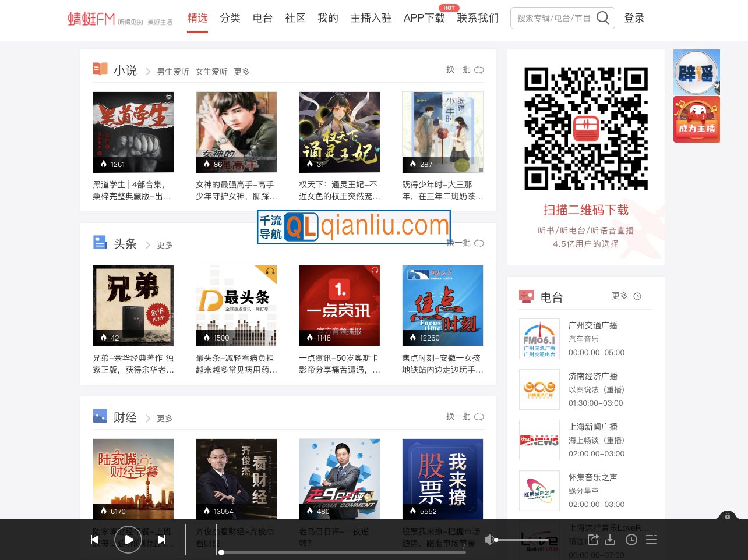
Task: Expand 更多 next to 头条
Action: coord(165,245)
